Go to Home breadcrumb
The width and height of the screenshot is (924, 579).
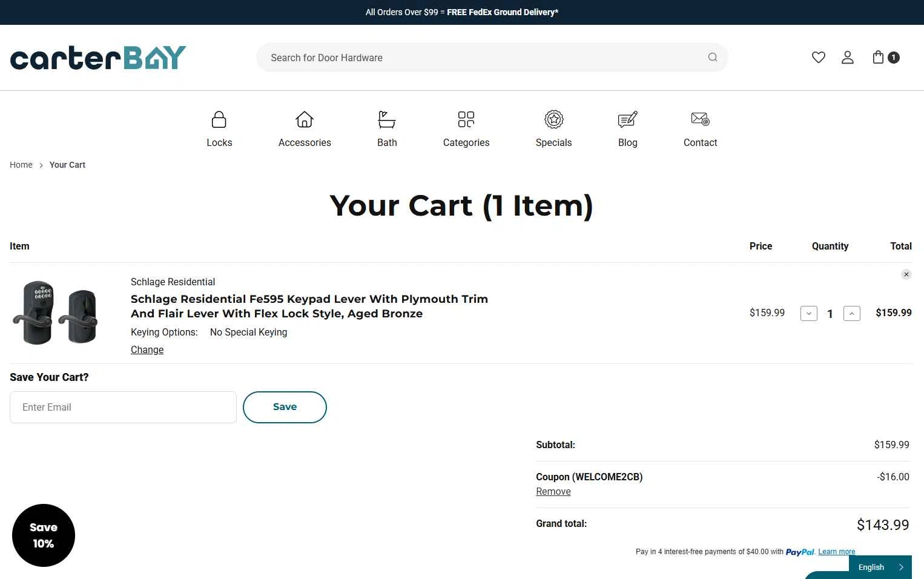click(x=21, y=165)
